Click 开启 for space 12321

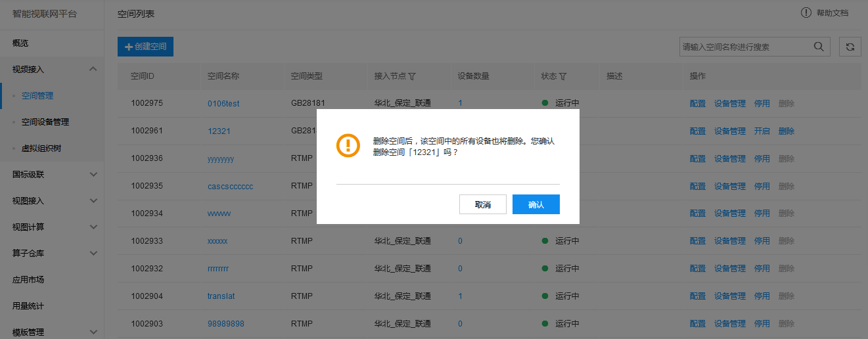[762, 131]
